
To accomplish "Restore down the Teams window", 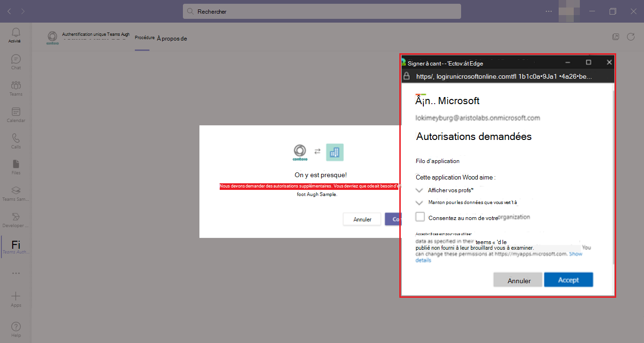I will pyautogui.click(x=612, y=11).
